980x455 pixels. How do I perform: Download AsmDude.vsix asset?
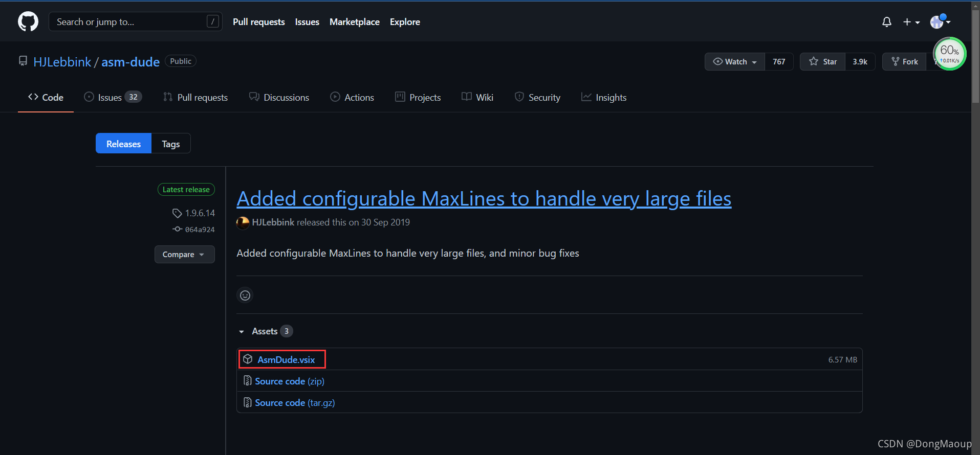(286, 359)
